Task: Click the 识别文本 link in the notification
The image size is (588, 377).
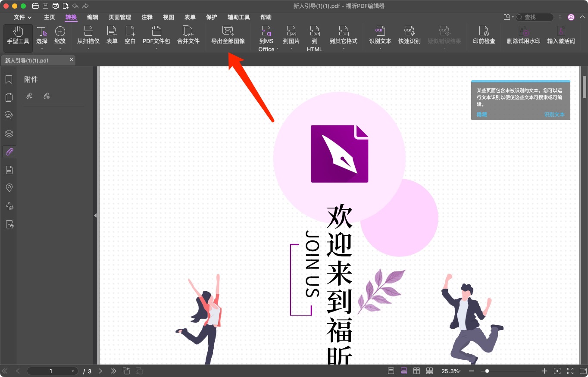Action: pyautogui.click(x=554, y=114)
